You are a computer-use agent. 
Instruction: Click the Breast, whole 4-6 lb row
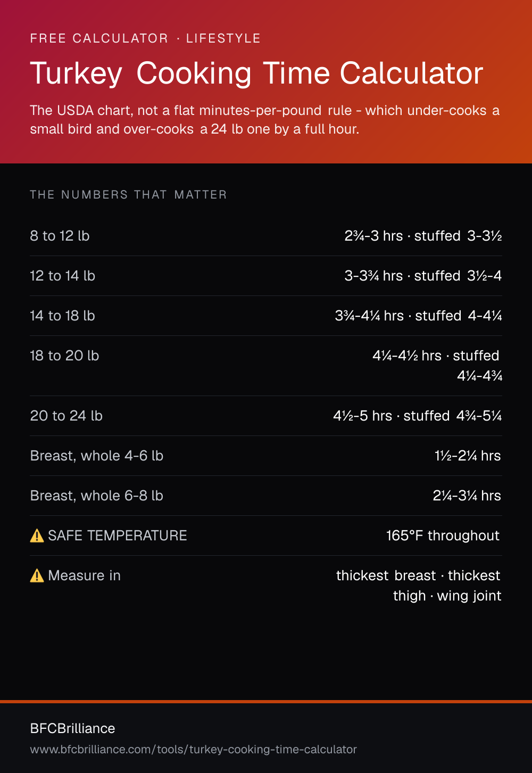pyautogui.click(x=266, y=456)
